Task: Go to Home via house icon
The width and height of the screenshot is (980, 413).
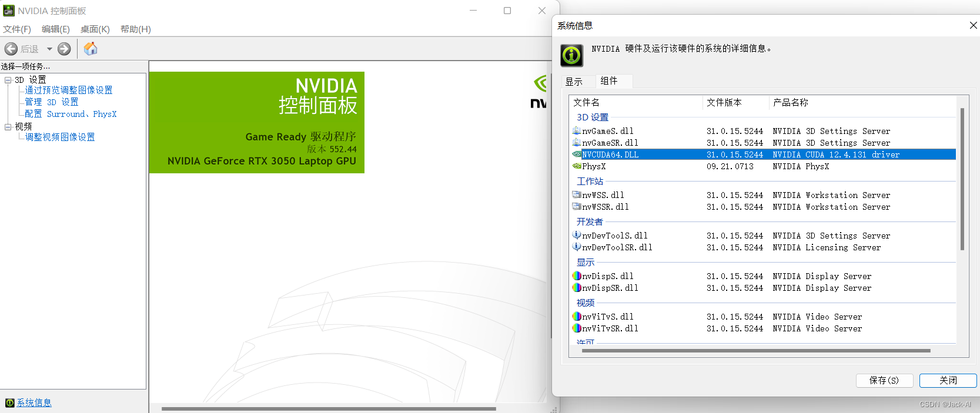Action: 91,49
